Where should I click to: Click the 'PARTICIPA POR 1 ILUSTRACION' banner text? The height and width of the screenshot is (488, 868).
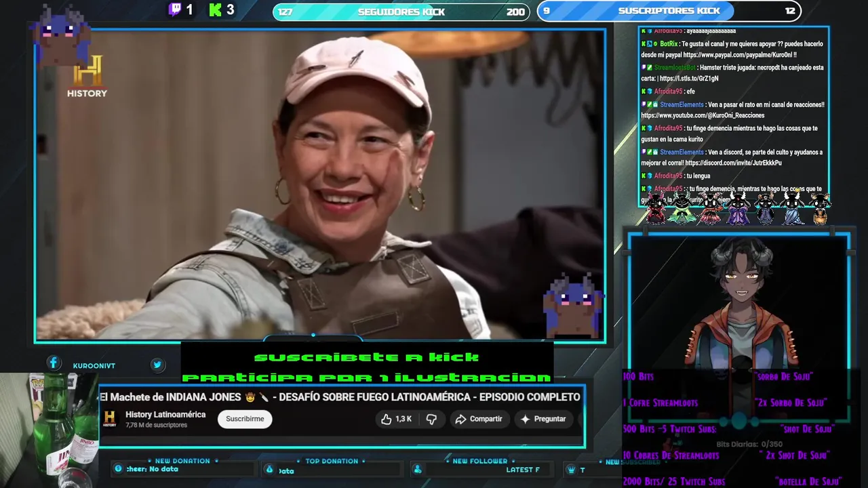(x=366, y=377)
